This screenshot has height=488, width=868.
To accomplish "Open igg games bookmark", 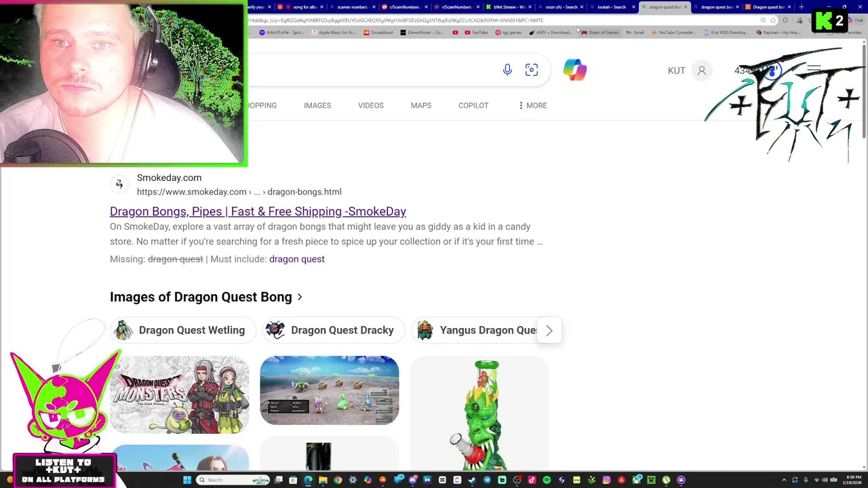I will (508, 33).
